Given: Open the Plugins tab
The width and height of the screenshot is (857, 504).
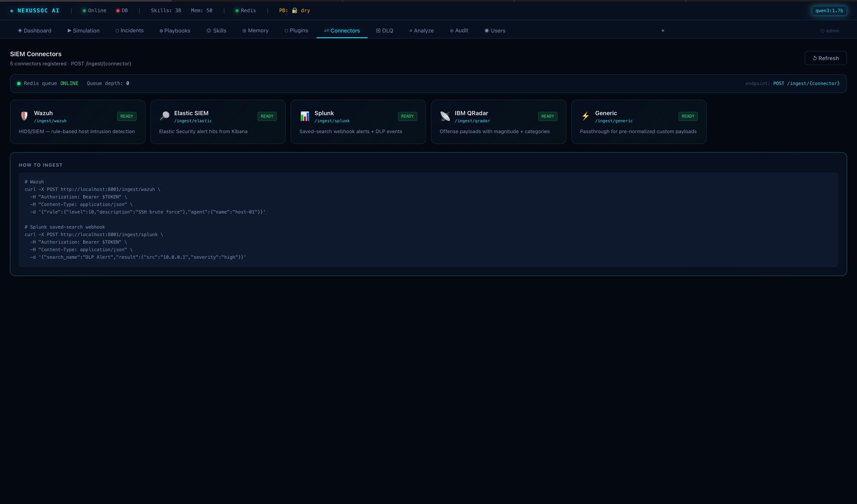Looking at the screenshot, I should click(x=296, y=31).
